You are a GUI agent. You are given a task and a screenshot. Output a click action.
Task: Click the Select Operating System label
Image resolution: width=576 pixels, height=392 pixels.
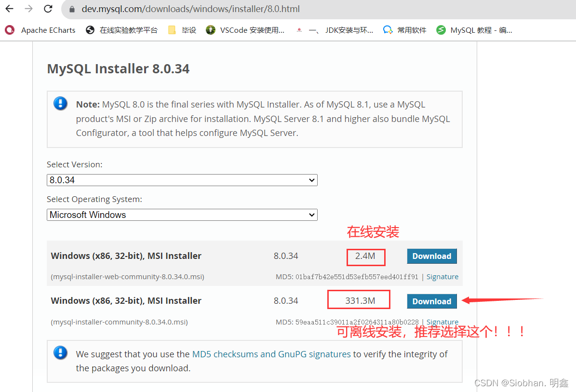click(x=94, y=199)
